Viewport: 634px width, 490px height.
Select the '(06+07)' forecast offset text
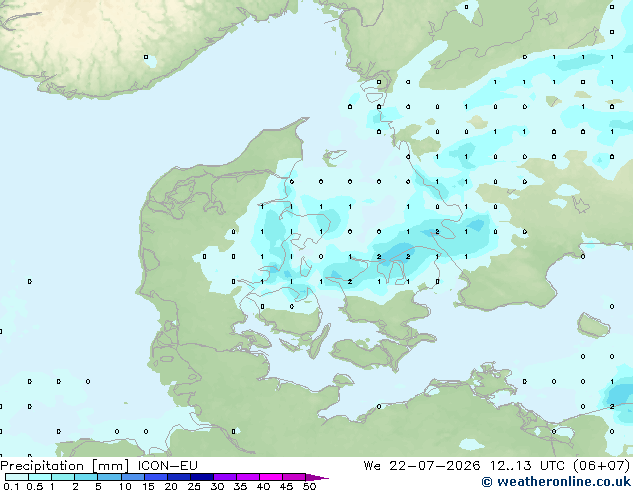[x=602, y=466]
